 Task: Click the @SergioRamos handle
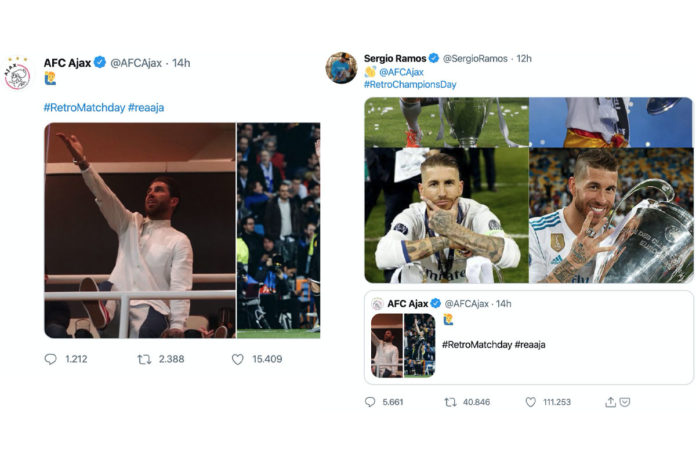[x=475, y=58]
